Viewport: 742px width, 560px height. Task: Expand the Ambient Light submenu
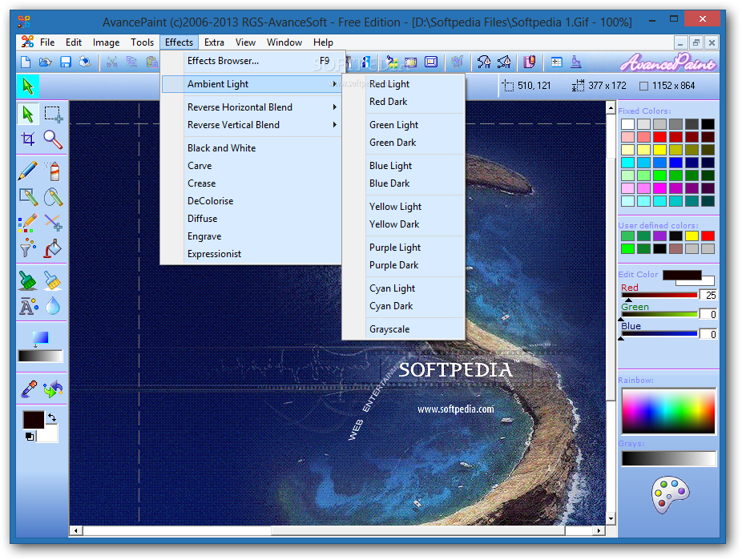(252, 84)
